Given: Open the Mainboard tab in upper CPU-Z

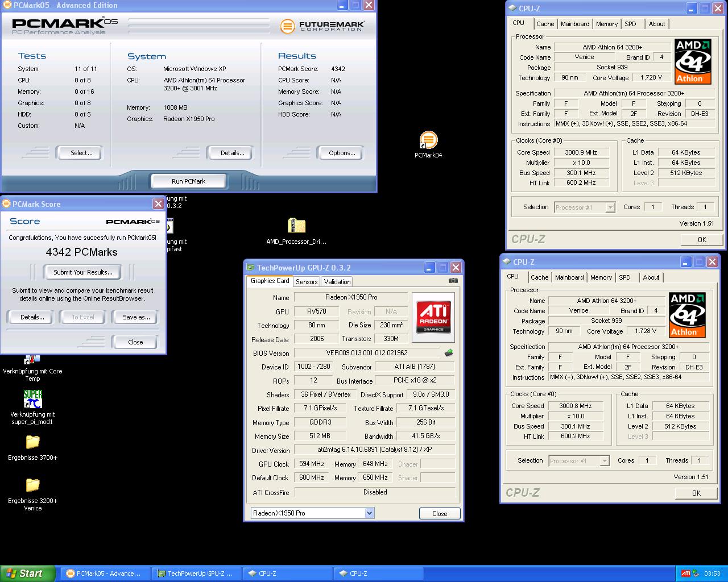Looking at the screenshot, I should click(575, 24).
